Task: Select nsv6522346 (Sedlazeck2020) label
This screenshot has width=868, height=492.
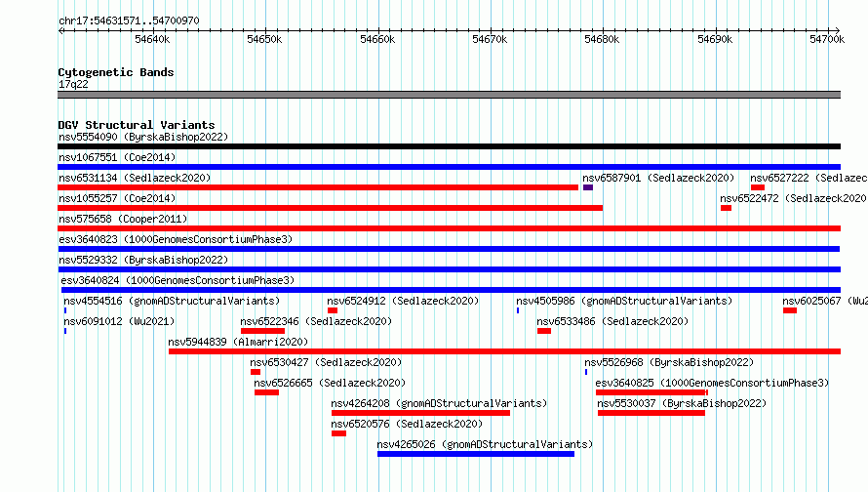Action: [316, 321]
